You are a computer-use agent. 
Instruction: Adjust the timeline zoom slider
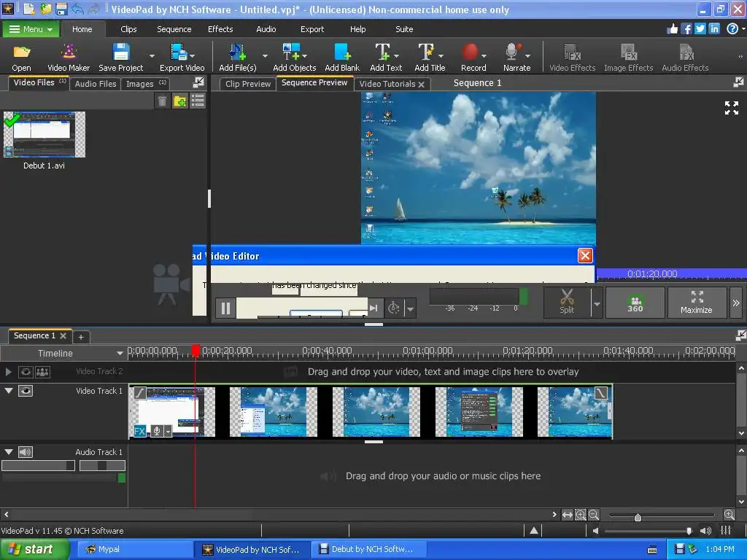pyautogui.click(x=638, y=517)
